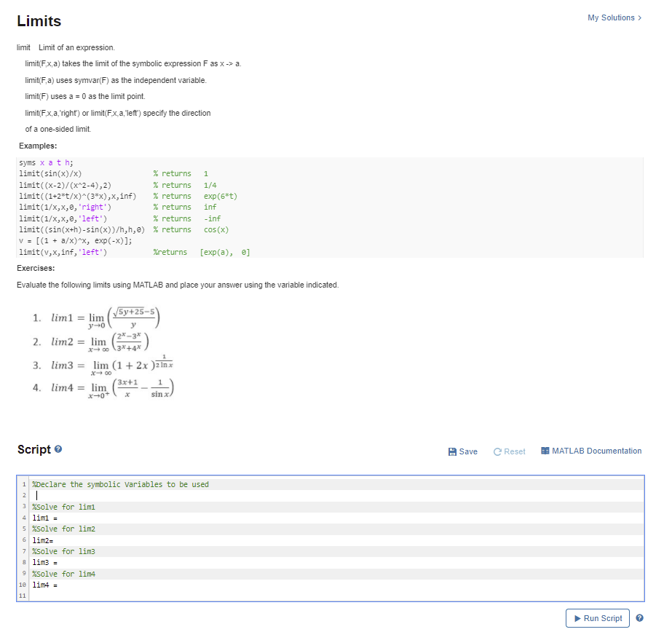The width and height of the screenshot is (672, 640).
Task: Click help icon beside Run Script
Action: click(x=639, y=617)
